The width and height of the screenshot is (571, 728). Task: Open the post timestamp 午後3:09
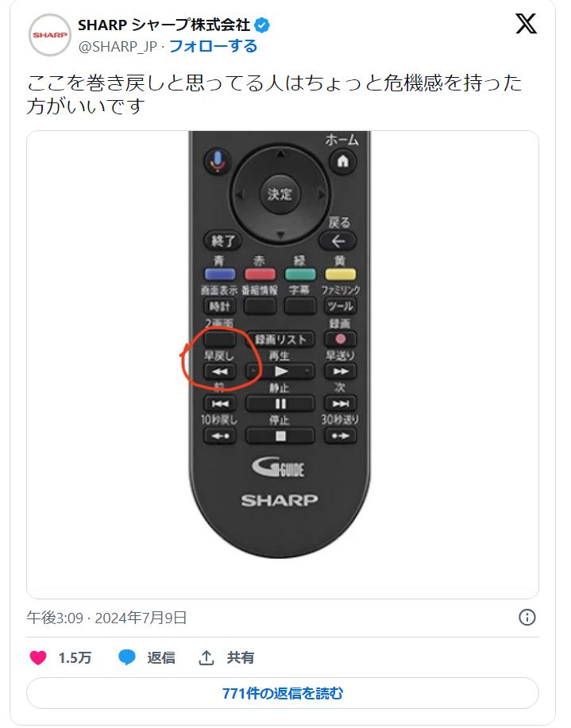[55, 618]
